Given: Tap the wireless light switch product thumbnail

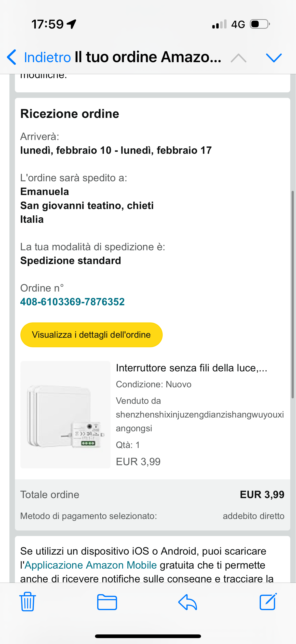Looking at the screenshot, I should pyautogui.click(x=66, y=415).
